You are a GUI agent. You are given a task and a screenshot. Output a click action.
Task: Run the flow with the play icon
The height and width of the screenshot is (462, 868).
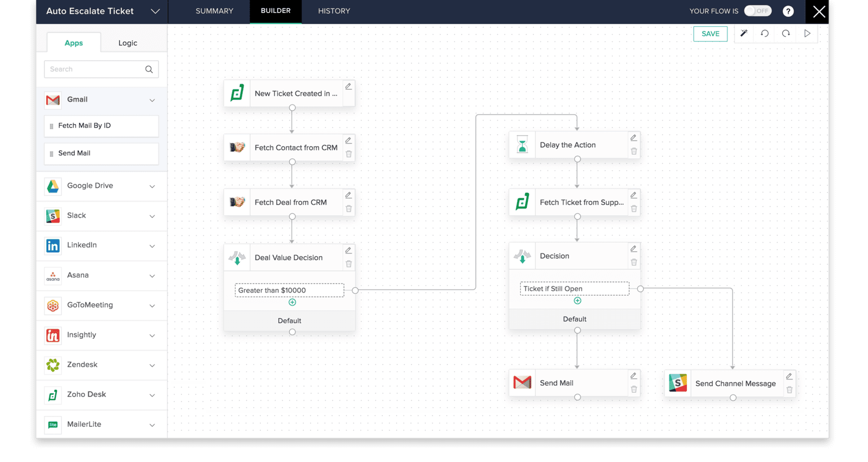point(807,34)
